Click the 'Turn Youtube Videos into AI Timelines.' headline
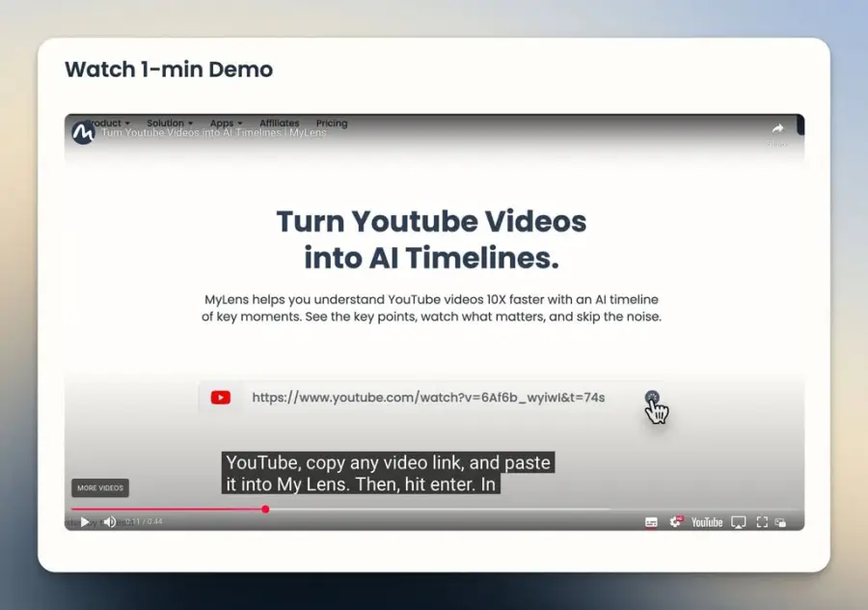868x610 pixels. (x=431, y=239)
